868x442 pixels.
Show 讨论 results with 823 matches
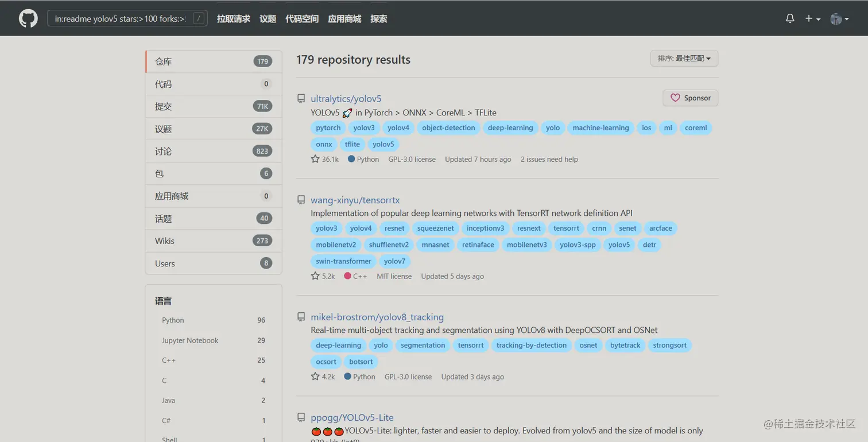214,151
